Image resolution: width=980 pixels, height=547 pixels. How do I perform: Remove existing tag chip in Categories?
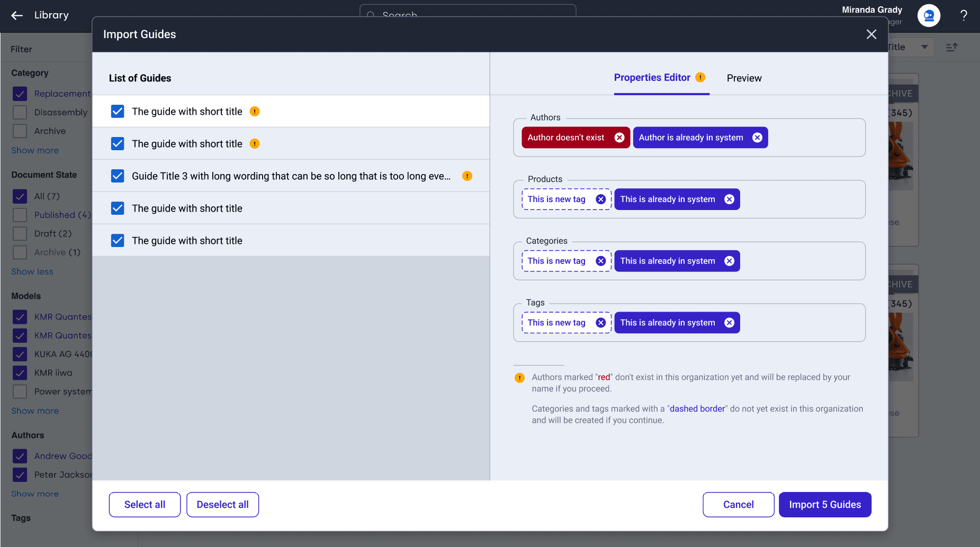729,261
